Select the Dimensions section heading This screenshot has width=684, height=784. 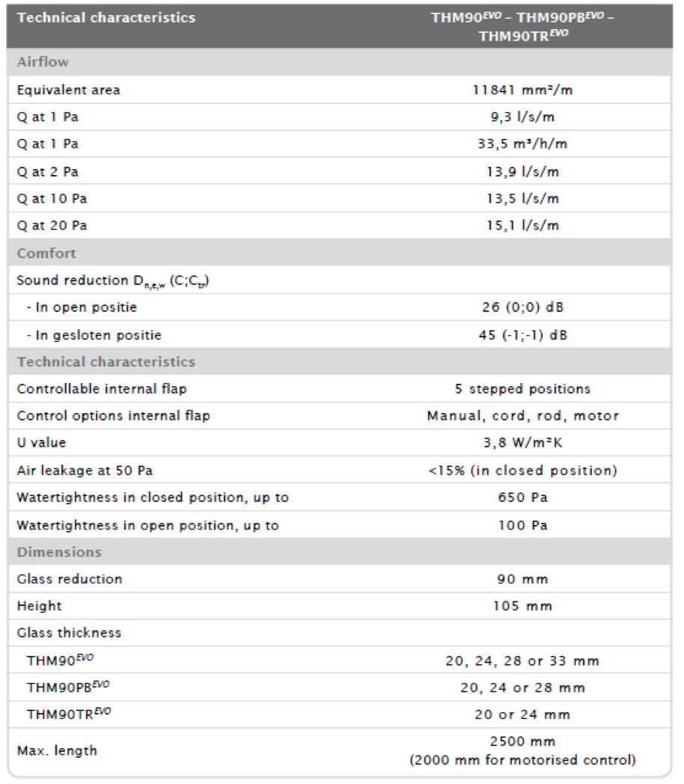coord(59,552)
